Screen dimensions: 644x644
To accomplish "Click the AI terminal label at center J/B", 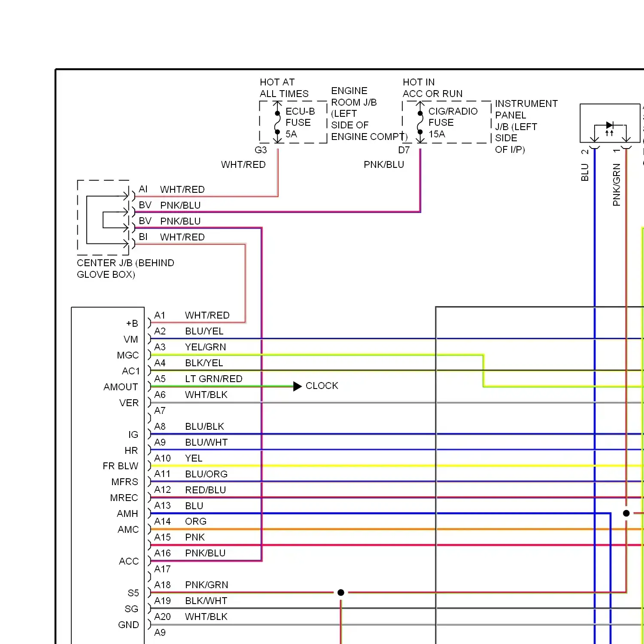I will pos(143,189).
